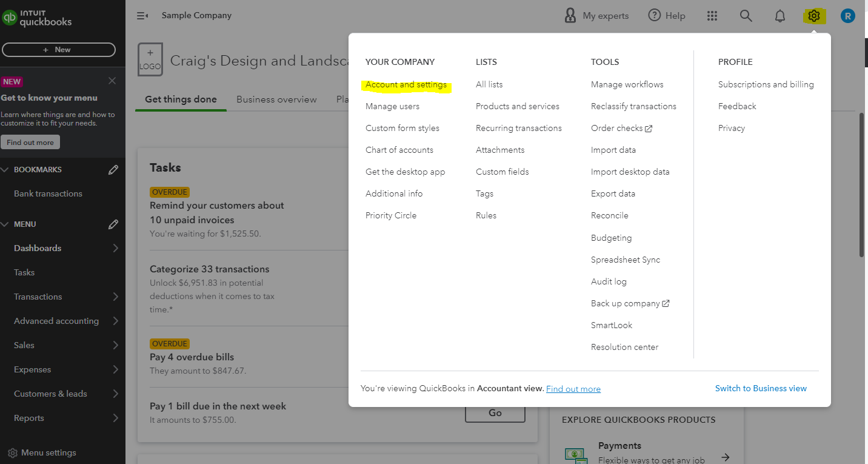Edit bookmarks with the pencil icon
868x464 pixels.
(x=113, y=170)
